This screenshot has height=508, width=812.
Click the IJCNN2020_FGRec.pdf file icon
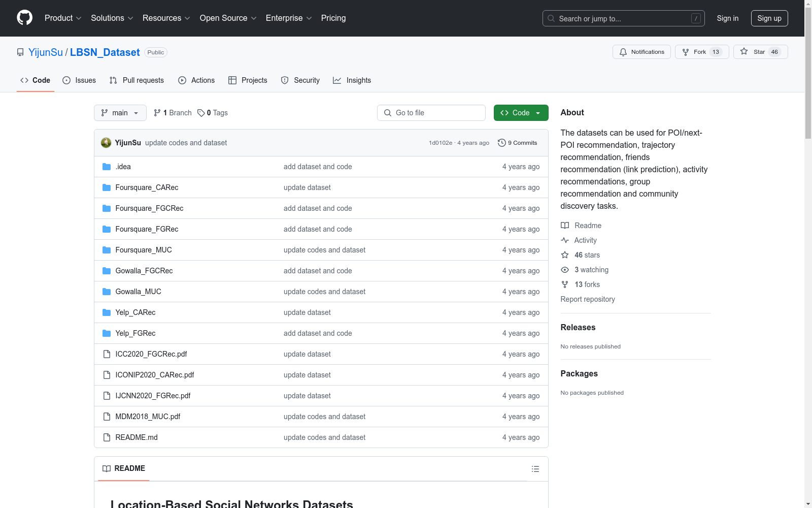coord(107,396)
